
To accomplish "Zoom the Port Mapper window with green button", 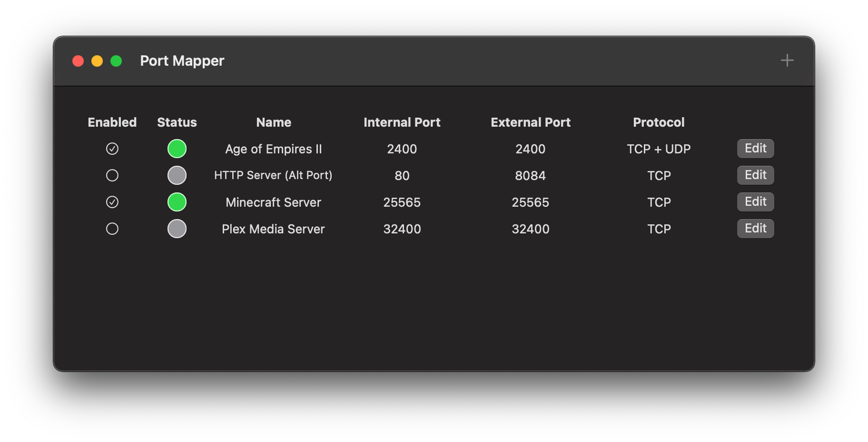I will [x=116, y=61].
